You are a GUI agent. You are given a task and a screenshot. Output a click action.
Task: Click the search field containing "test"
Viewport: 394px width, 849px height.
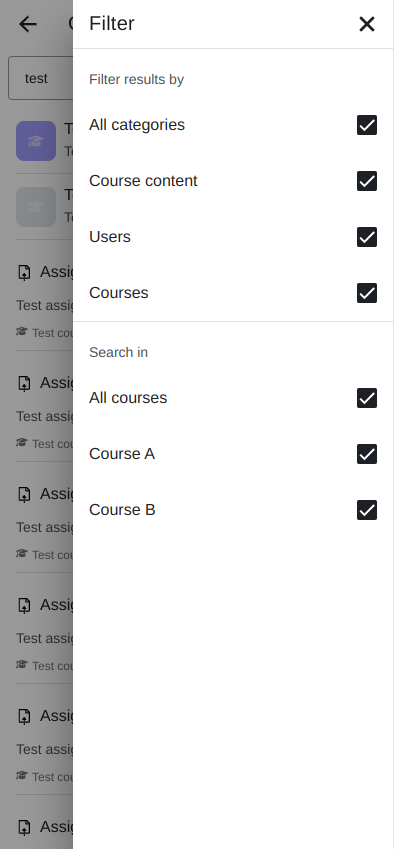coord(41,79)
